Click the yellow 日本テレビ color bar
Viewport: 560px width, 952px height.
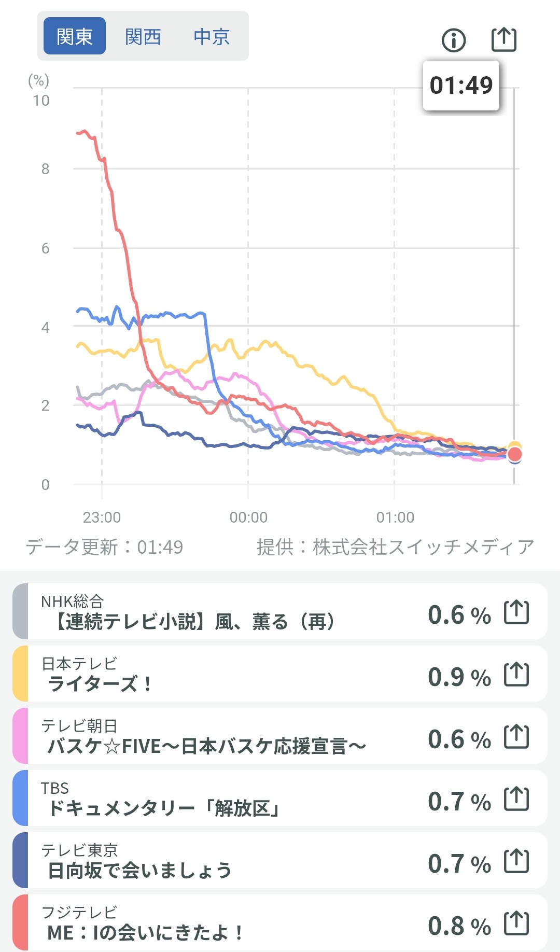coord(20,674)
